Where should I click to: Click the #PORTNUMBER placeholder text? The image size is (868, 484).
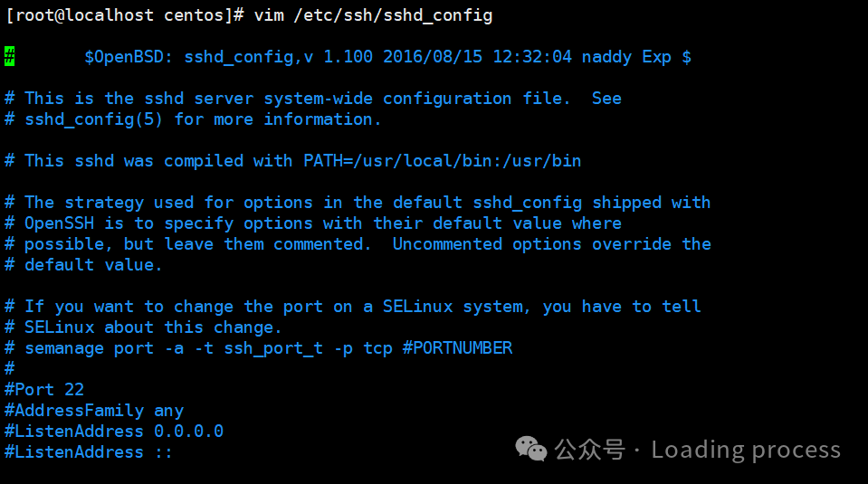point(457,348)
